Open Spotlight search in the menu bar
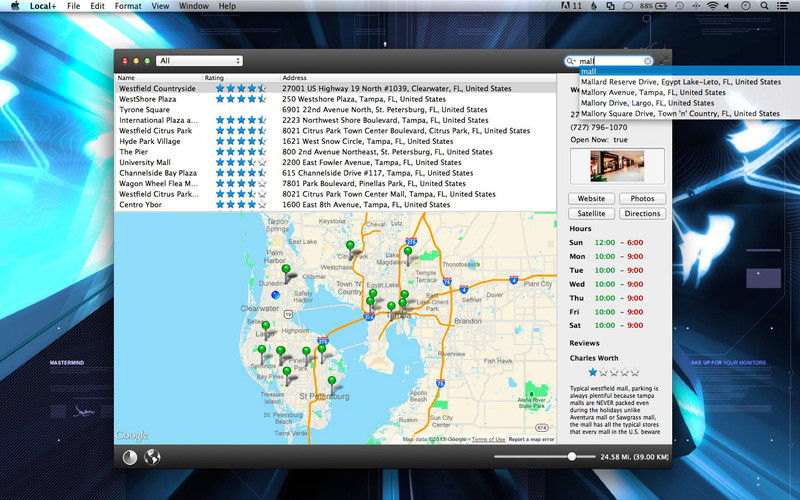 [764, 6]
